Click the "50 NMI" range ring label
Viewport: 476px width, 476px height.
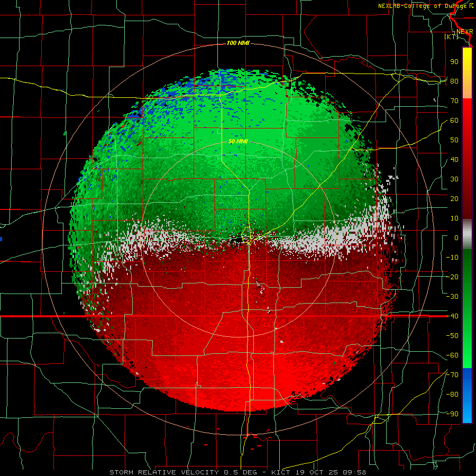238,141
